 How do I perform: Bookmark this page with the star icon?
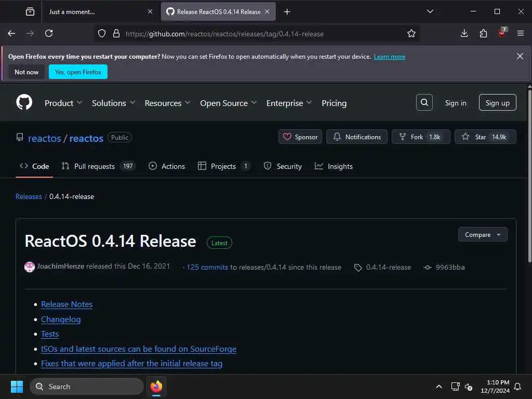click(x=411, y=33)
